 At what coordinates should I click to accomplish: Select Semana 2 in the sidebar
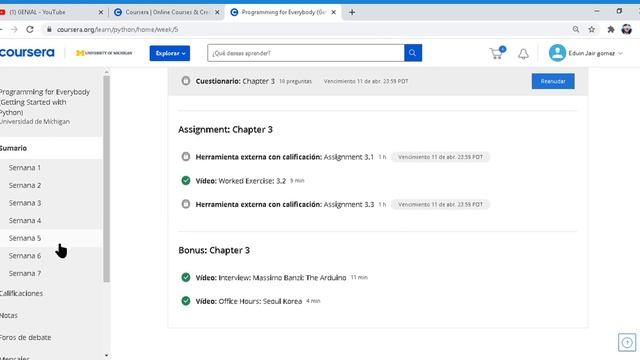click(25, 185)
